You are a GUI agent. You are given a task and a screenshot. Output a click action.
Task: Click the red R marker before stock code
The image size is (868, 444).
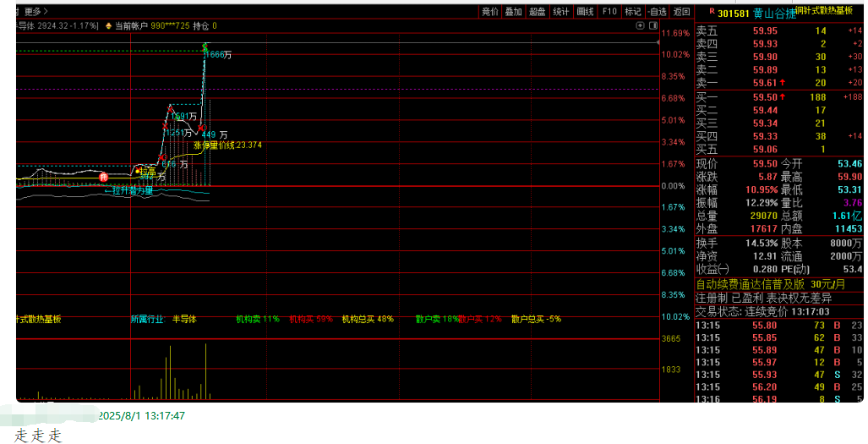pos(712,12)
